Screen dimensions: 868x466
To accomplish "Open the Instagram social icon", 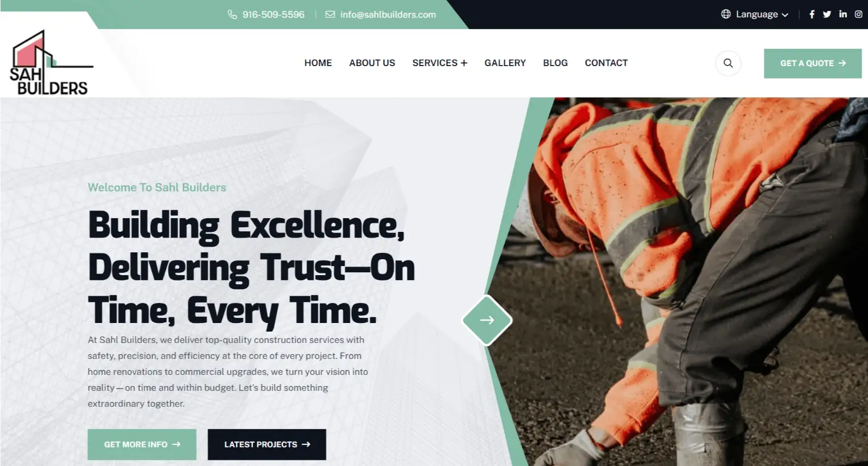I will click(858, 14).
